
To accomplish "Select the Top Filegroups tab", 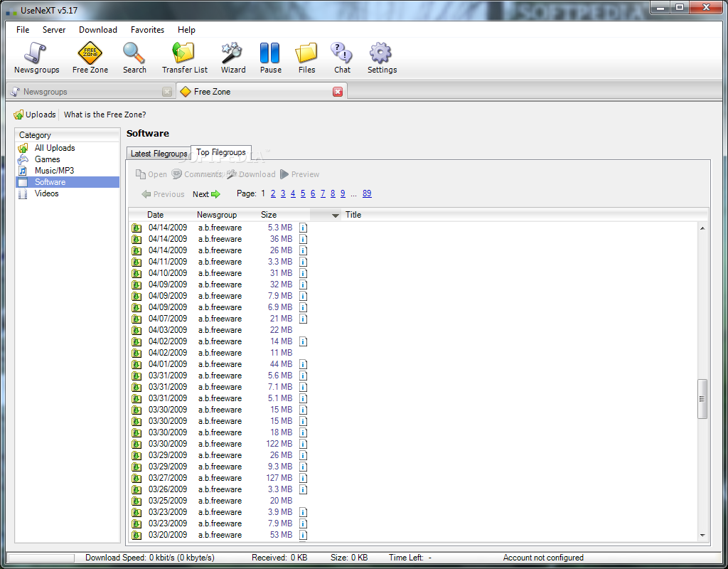I will tap(220, 152).
